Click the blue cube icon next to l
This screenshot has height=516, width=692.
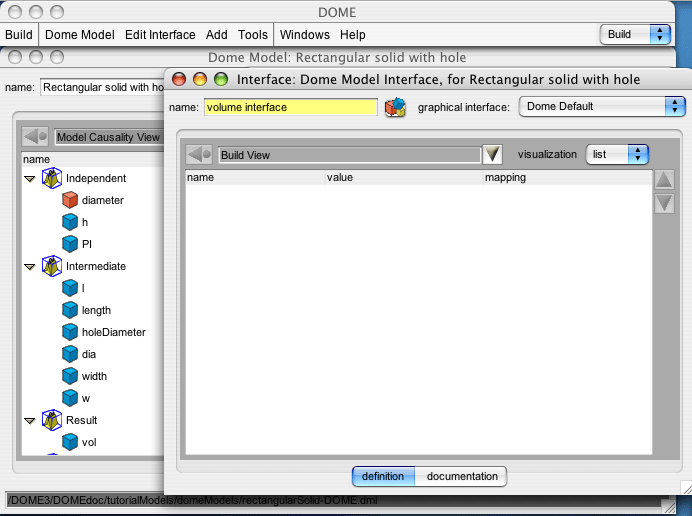(70, 288)
